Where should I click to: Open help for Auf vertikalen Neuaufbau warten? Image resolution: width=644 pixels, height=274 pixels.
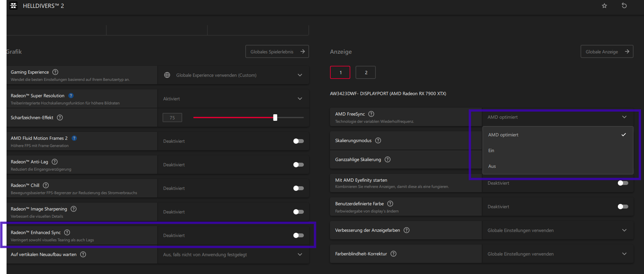[x=83, y=254]
